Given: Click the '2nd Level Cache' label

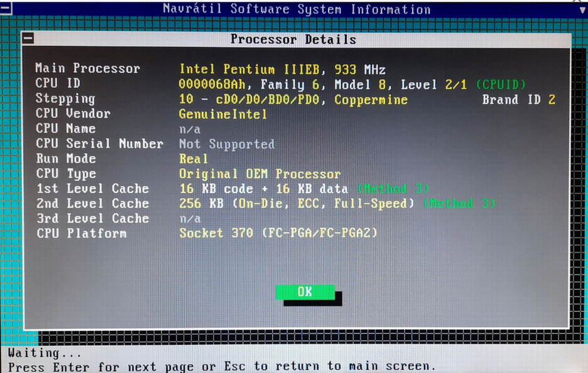Looking at the screenshot, I should (92, 204).
